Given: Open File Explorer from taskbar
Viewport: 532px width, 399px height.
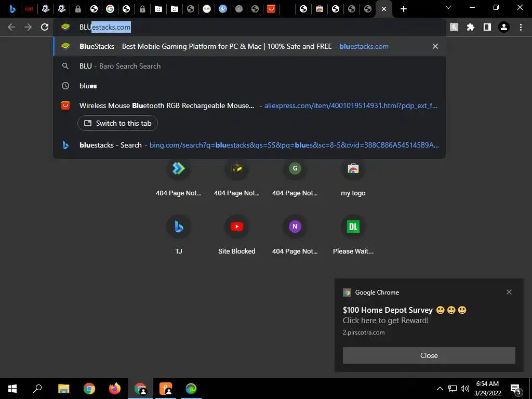Looking at the screenshot, I should pos(63,389).
